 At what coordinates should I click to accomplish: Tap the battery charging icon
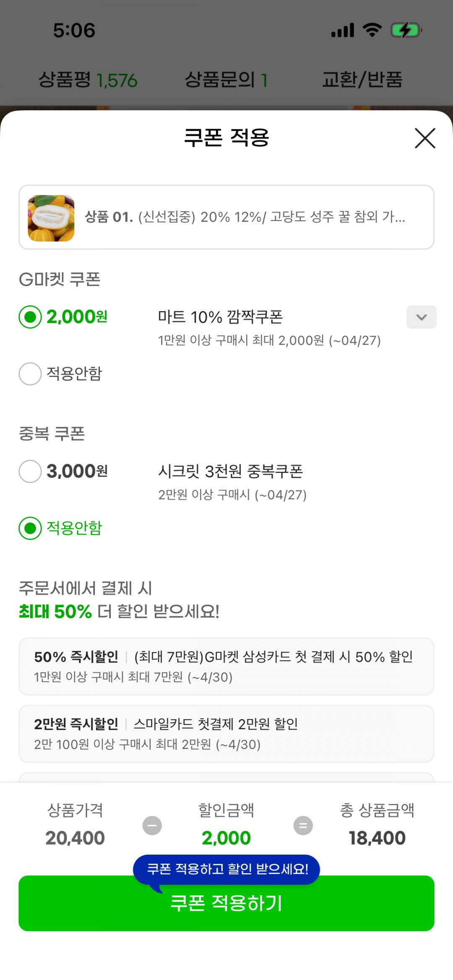tap(406, 30)
